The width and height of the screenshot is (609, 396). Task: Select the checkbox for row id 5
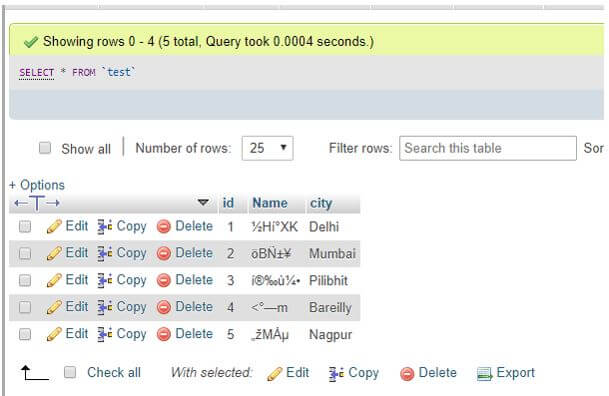click(25, 334)
